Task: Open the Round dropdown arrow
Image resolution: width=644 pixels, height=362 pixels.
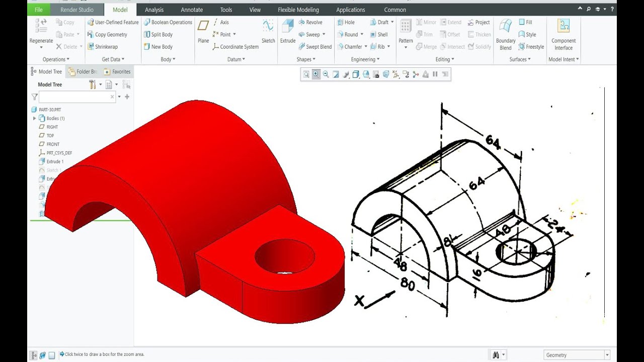Action: click(x=362, y=35)
